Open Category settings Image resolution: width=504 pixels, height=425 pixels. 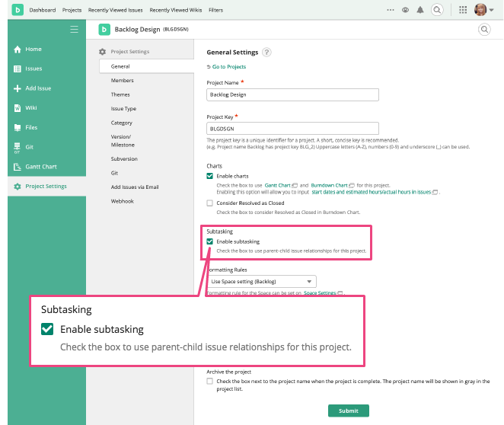[x=122, y=123]
